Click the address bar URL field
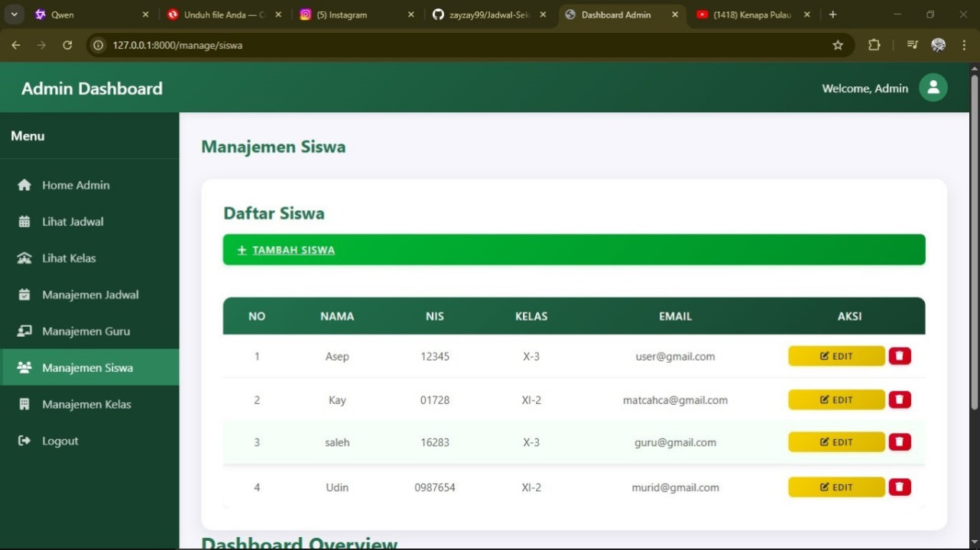 (x=459, y=45)
